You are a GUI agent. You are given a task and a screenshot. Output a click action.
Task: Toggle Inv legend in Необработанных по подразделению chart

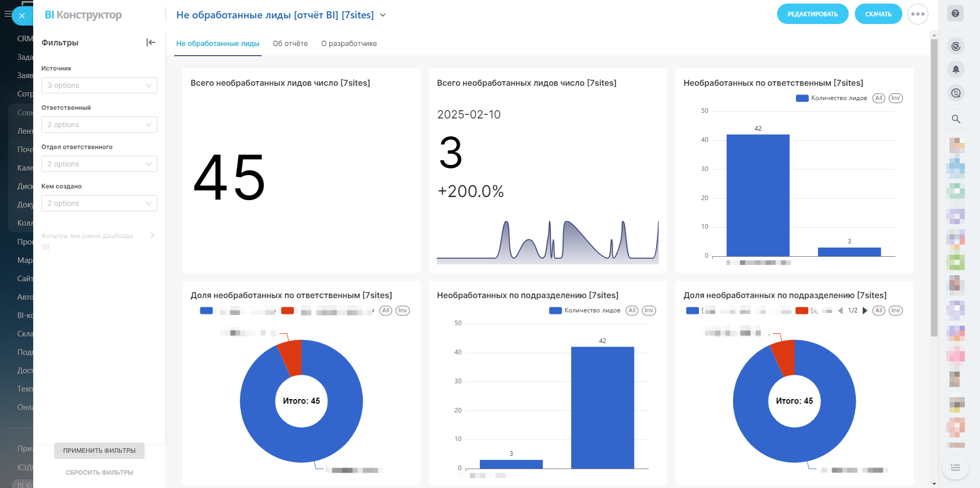[649, 310]
